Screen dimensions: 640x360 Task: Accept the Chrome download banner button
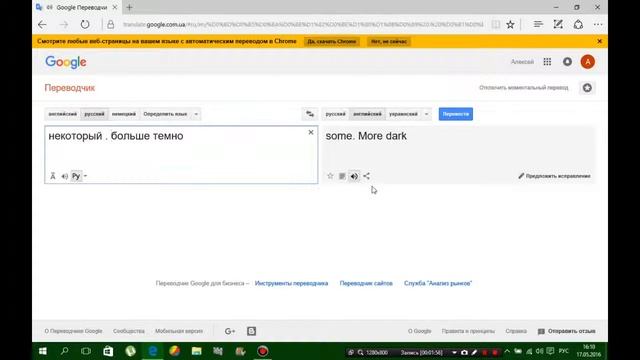click(331, 42)
